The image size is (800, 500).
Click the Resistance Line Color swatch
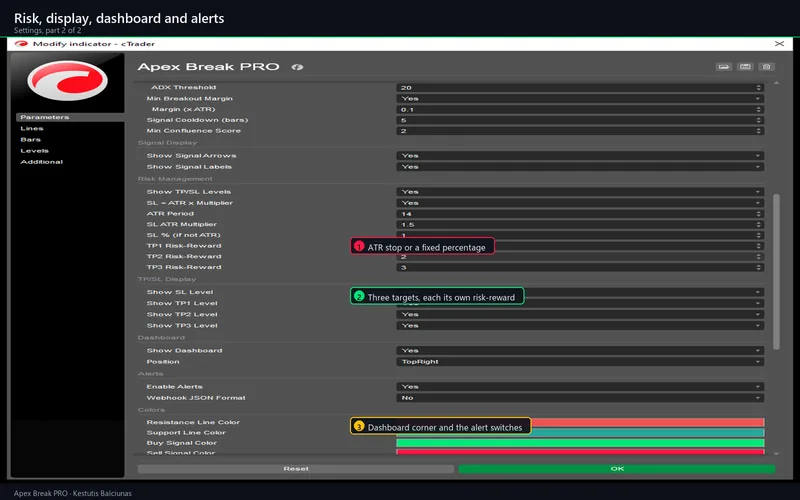pyautogui.click(x=648, y=422)
